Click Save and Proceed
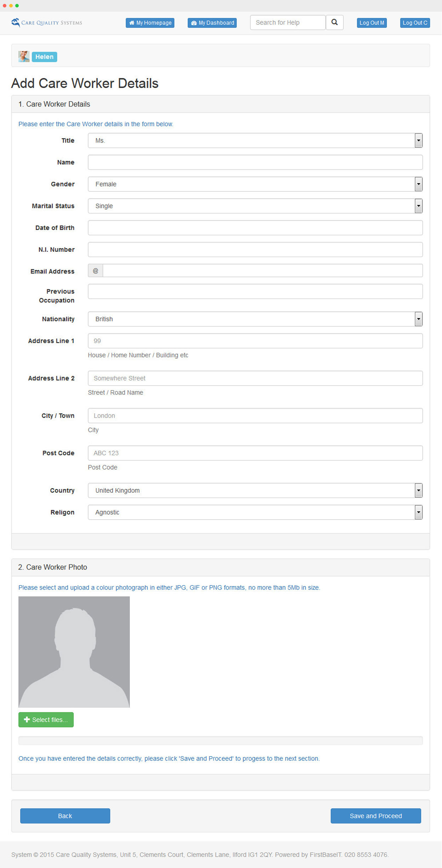This screenshot has height=868, width=442. click(375, 816)
